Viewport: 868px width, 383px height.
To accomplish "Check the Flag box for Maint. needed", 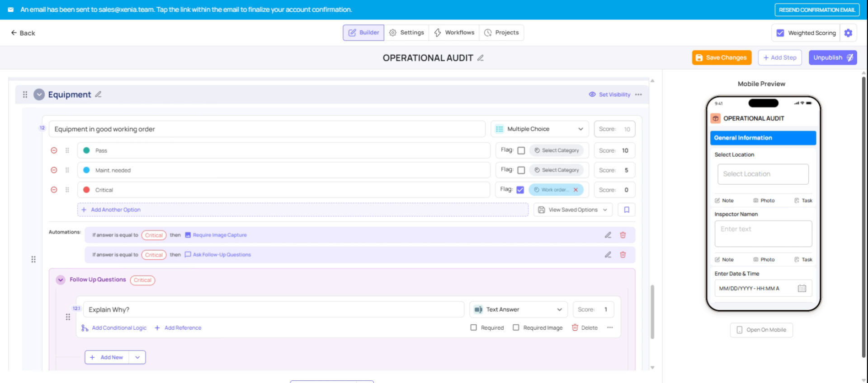I will click(x=521, y=170).
